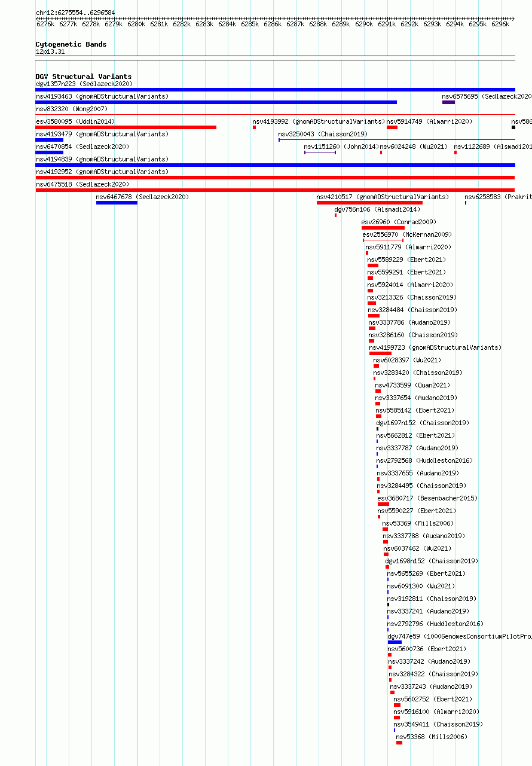Select dgv1697n152 (Chaisson2019) label
532x766 pixels.
pos(423,423)
